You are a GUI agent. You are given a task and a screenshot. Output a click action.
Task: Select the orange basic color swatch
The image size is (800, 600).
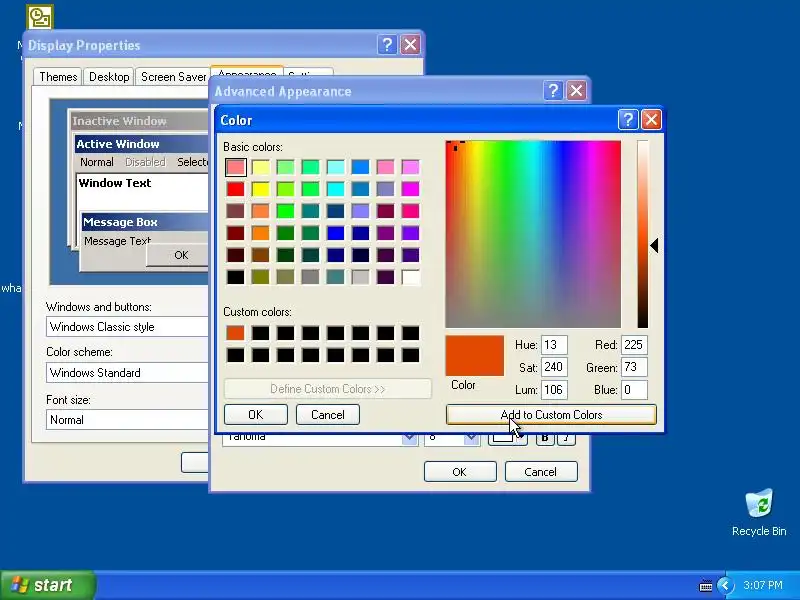[261, 233]
